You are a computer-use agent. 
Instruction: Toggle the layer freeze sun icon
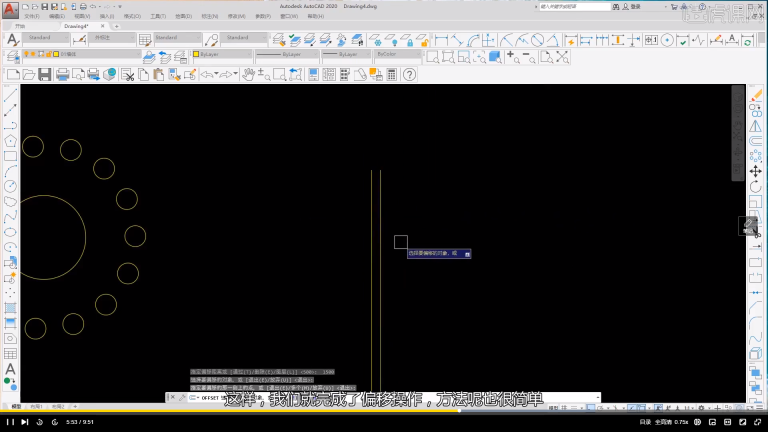click(x=33, y=54)
